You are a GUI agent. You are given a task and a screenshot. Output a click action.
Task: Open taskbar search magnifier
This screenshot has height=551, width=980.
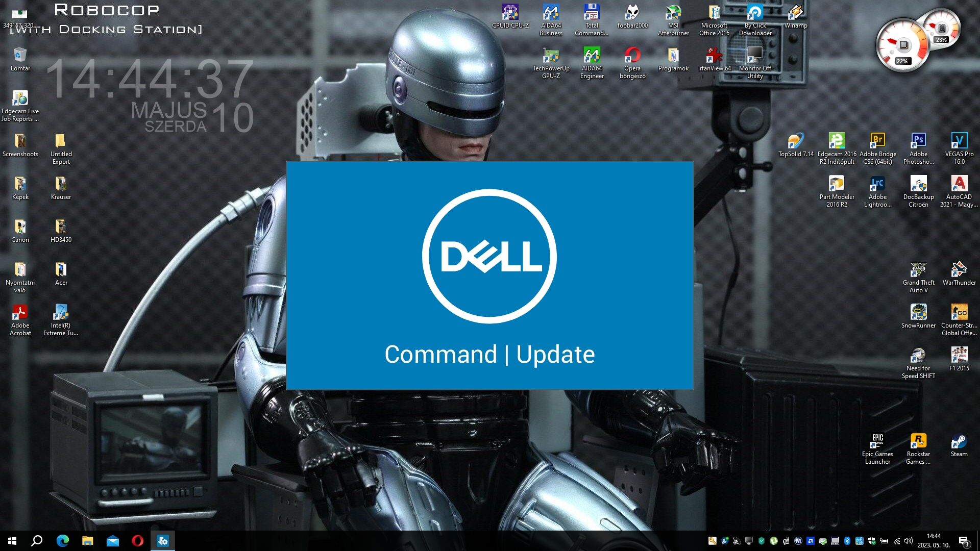(37, 541)
